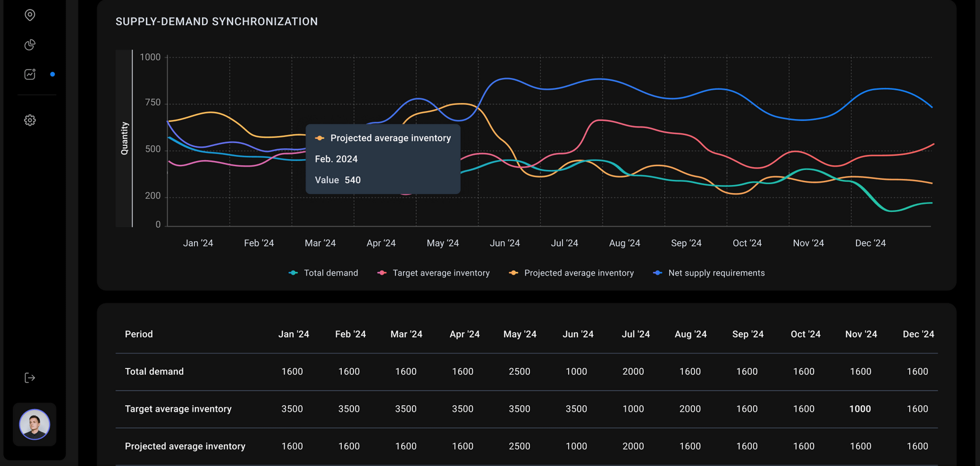Open the settings gear icon
Image resolution: width=980 pixels, height=466 pixels.
tap(30, 120)
